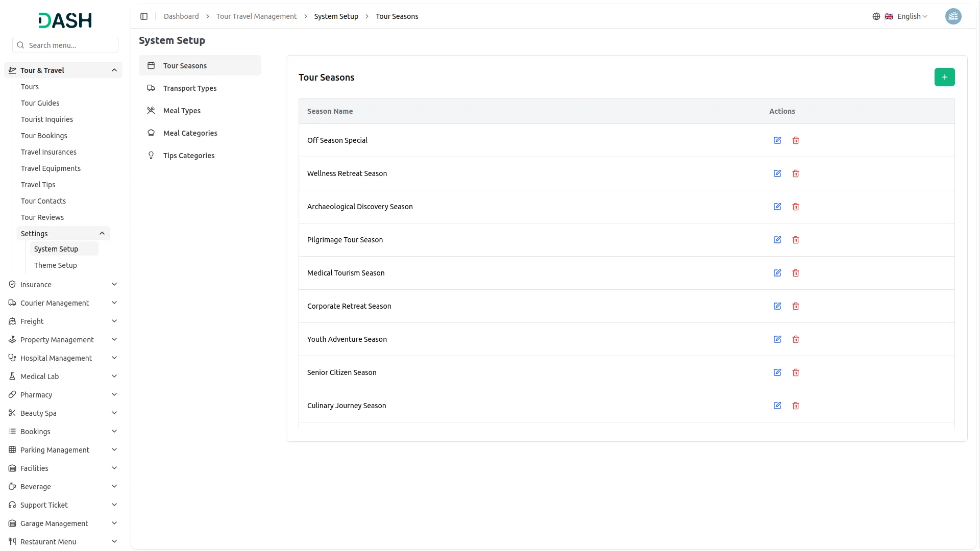Edit the Off Season Special row
The image size is (980, 551).
[x=777, y=140]
